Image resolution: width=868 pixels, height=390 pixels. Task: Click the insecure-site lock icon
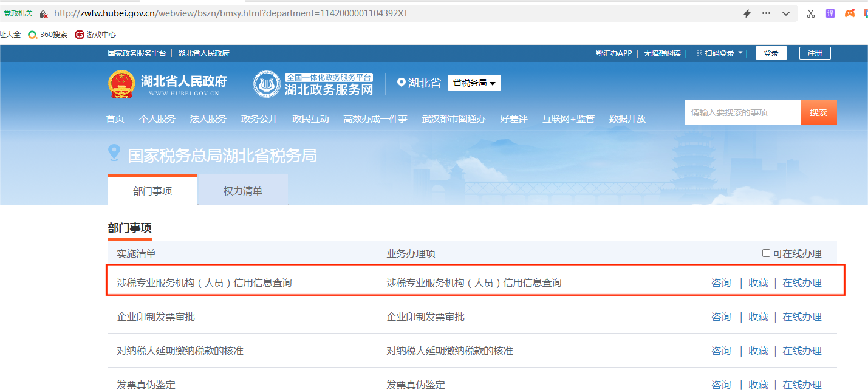pyautogui.click(x=44, y=13)
